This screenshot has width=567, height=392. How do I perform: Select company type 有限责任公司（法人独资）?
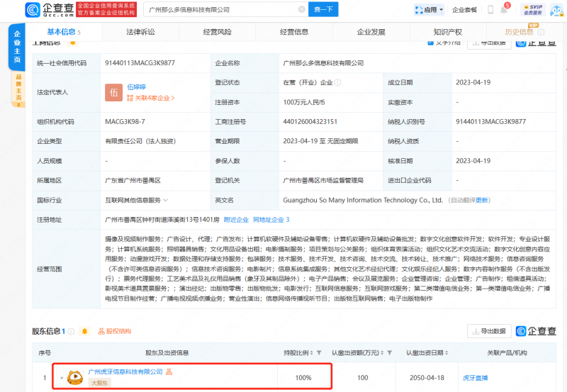[x=140, y=141]
